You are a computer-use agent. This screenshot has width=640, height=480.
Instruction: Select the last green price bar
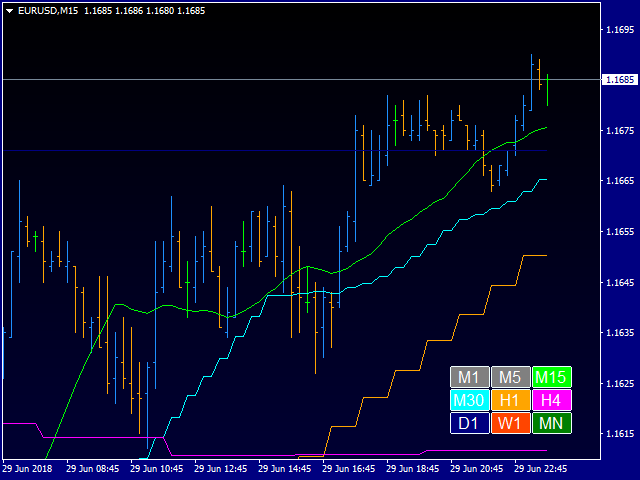(x=547, y=90)
